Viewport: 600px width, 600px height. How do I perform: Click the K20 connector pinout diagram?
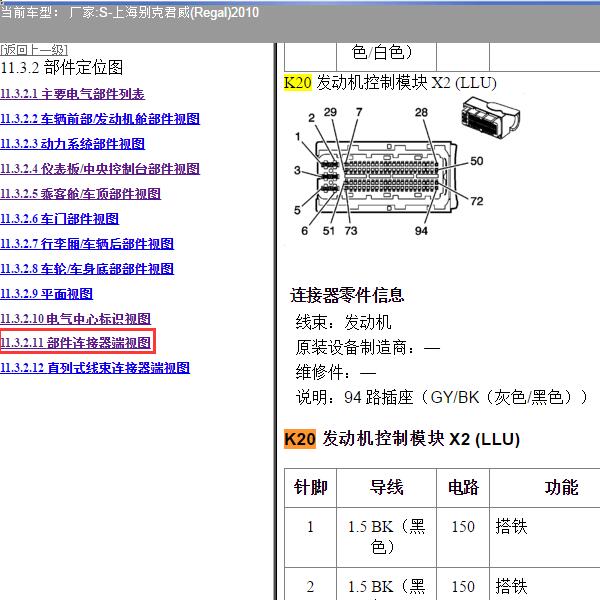(388, 171)
